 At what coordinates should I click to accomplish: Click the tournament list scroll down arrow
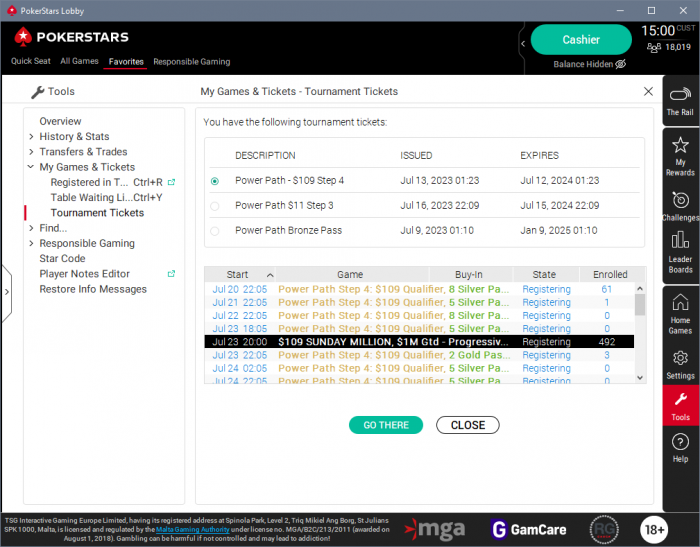pos(640,378)
